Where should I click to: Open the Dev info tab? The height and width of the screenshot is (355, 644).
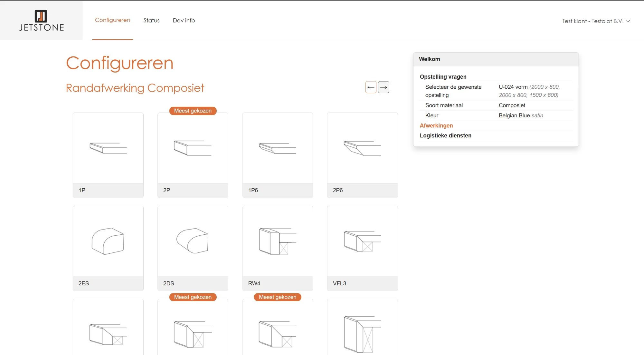pyautogui.click(x=184, y=20)
